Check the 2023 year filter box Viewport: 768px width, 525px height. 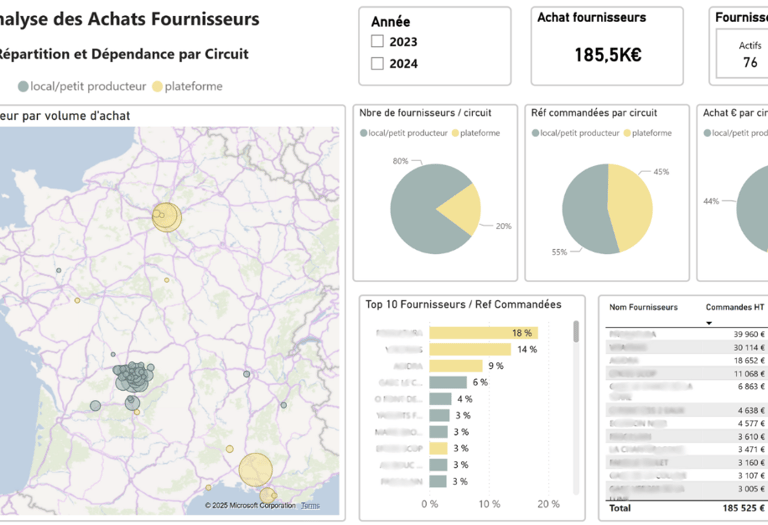tap(377, 41)
